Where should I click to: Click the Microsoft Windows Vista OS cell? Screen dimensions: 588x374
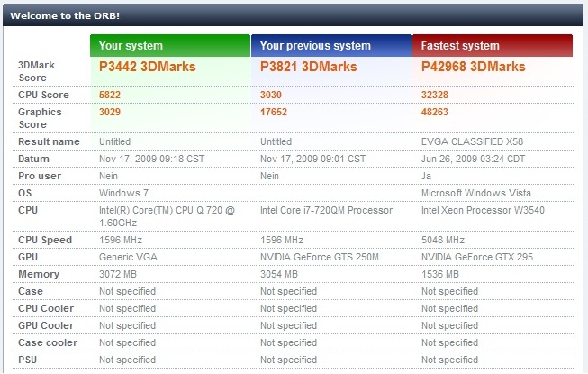[475, 193]
